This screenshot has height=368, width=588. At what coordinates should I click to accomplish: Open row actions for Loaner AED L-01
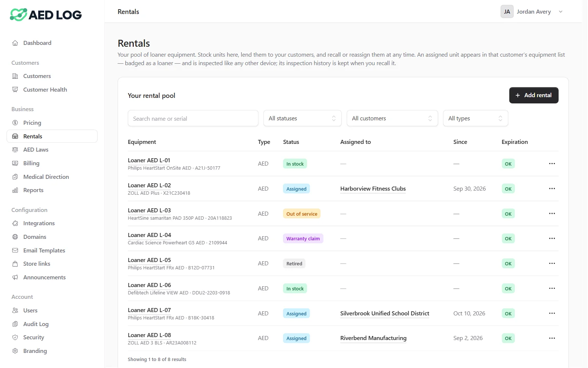point(552,164)
